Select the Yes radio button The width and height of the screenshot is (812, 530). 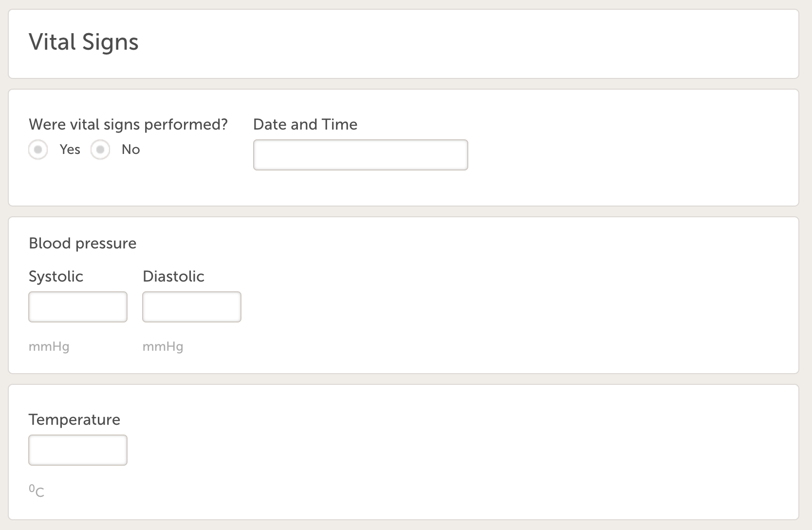[38, 150]
